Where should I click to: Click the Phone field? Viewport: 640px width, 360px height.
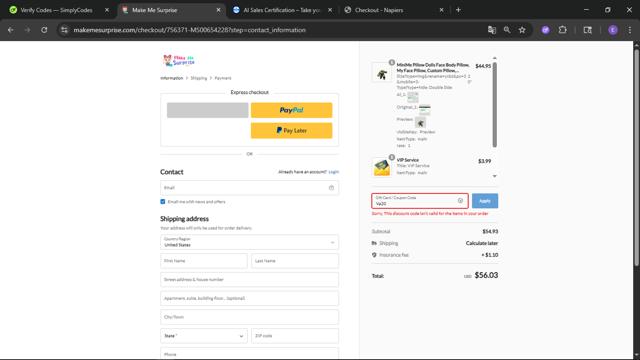(x=249, y=353)
